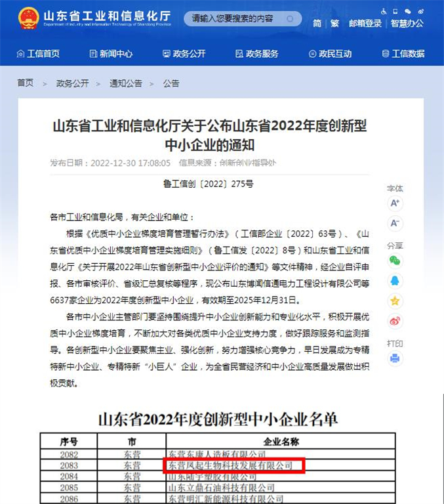This screenshot has height=504, width=444.
Task: Click site title 山东省工业和信息化厅
Action: [108, 16]
